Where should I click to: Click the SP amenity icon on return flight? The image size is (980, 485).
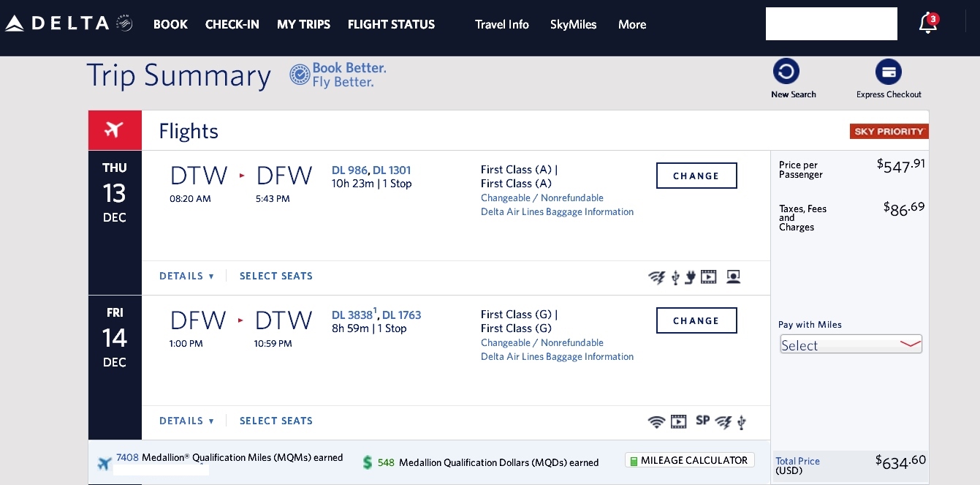[x=702, y=421]
